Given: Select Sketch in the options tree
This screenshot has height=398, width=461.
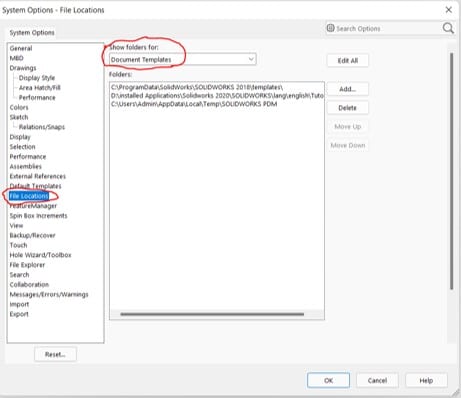Looking at the screenshot, I should pyautogui.click(x=19, y=117).
